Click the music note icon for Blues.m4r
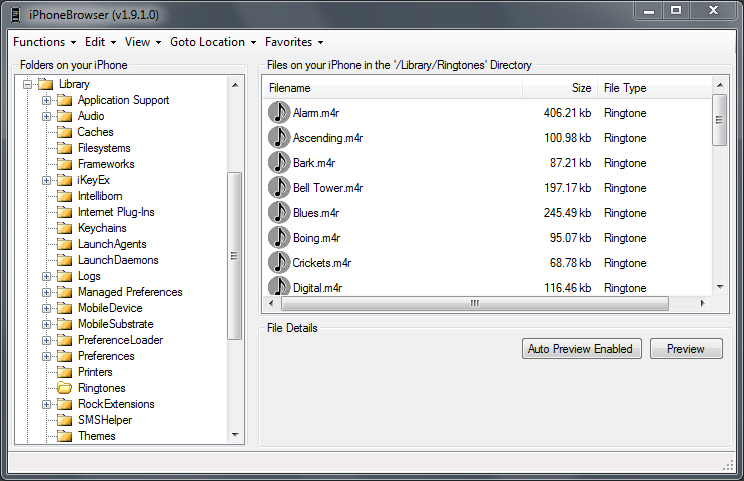 [x=279, y=213]
